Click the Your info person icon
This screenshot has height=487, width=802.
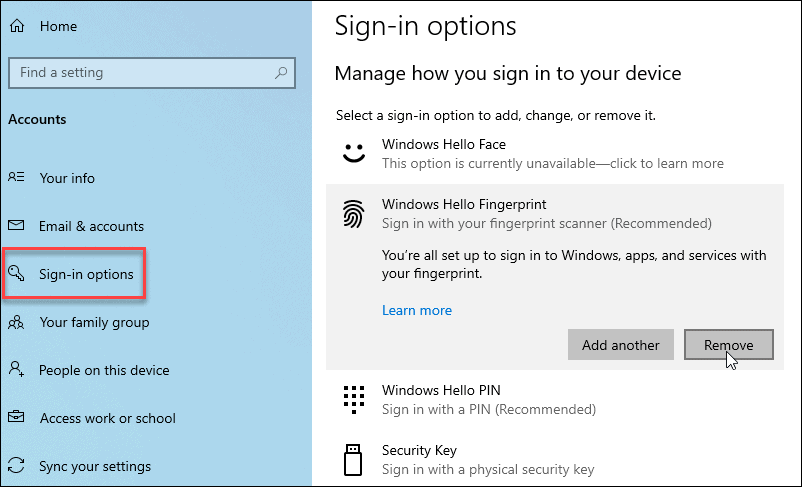click(16, 178)
